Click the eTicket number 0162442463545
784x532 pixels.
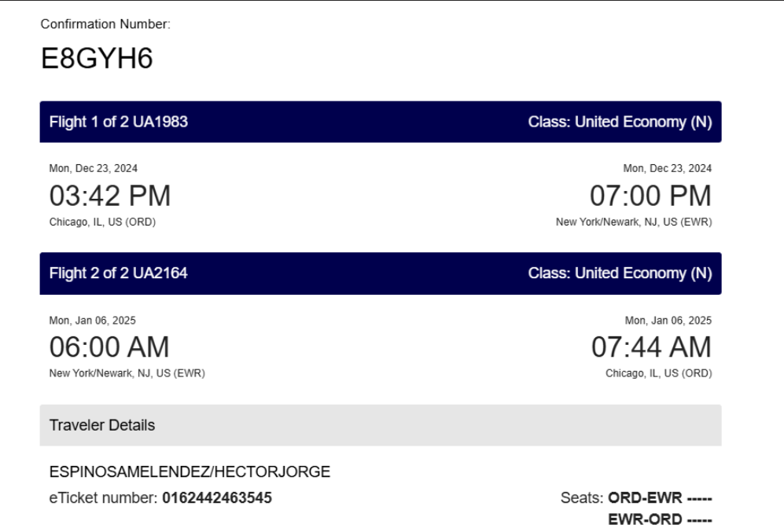tap(217, 497)
